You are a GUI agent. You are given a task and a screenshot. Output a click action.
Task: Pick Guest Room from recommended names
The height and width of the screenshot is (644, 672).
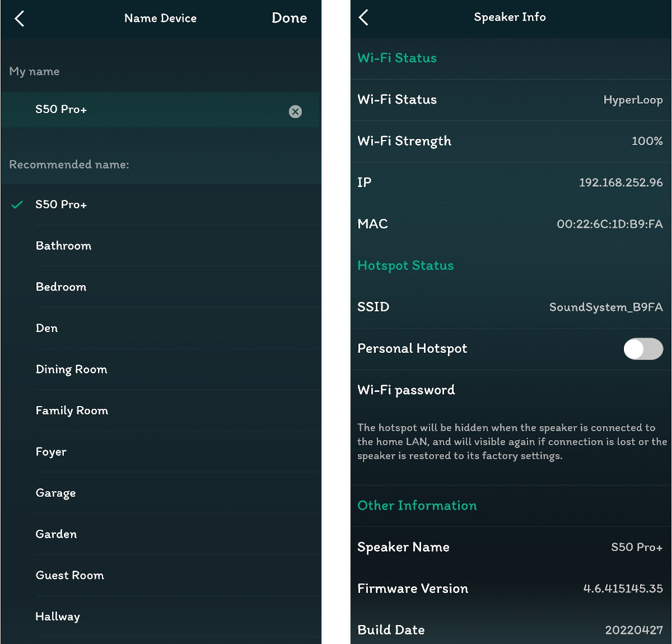(x=161, y=575)
